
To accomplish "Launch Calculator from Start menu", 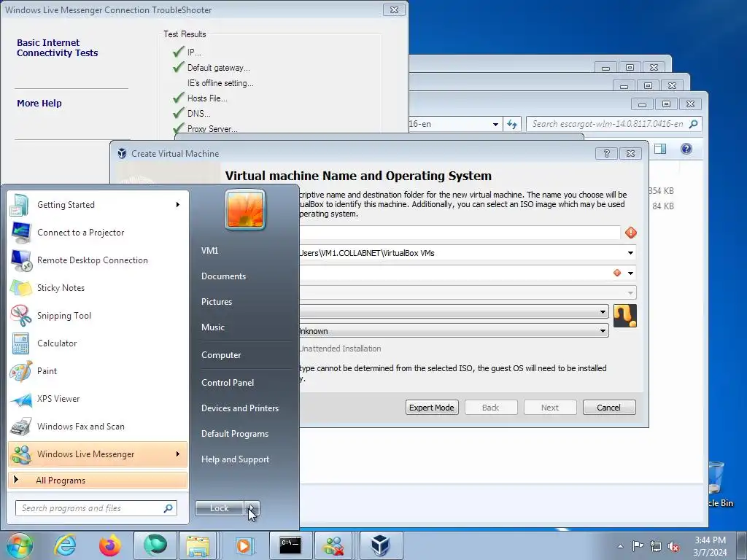I will coord(98,343).
